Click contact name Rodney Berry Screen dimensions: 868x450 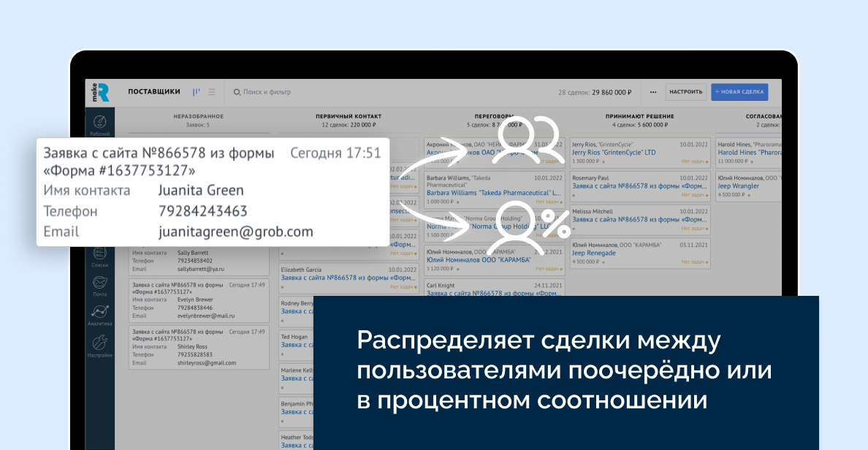point(297,303)
